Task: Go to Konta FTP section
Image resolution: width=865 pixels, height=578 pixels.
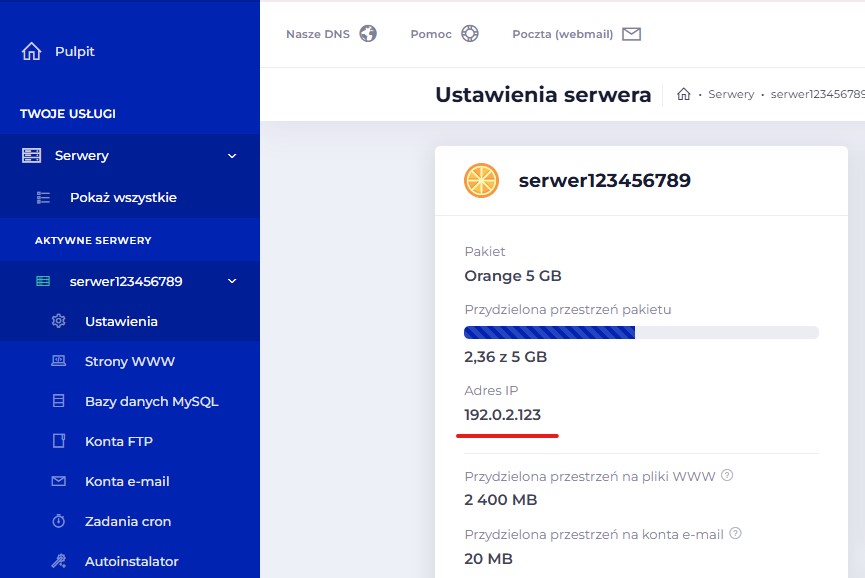Action: pyautogui.click(x=118, y=441)
